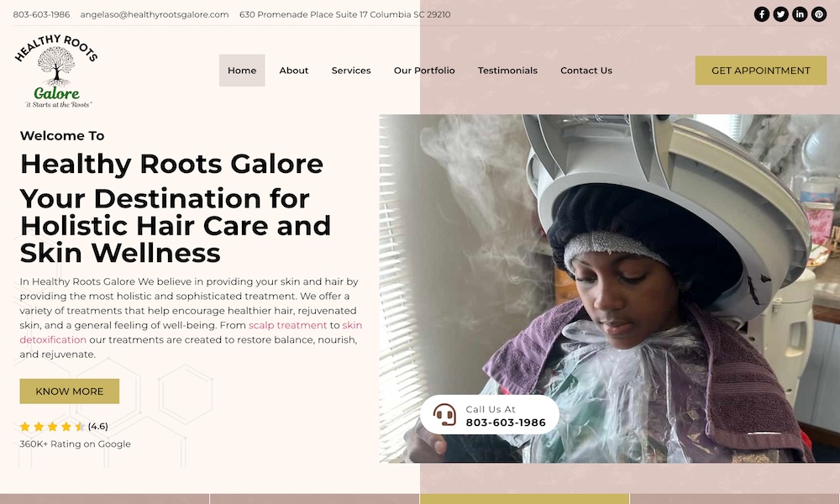Follow the scalp treatment link

point(287,325)
